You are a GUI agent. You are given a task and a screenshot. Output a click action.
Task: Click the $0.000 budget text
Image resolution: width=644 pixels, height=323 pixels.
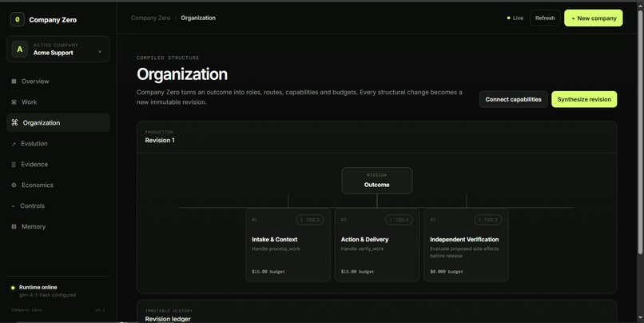click(x=447, y=272)
